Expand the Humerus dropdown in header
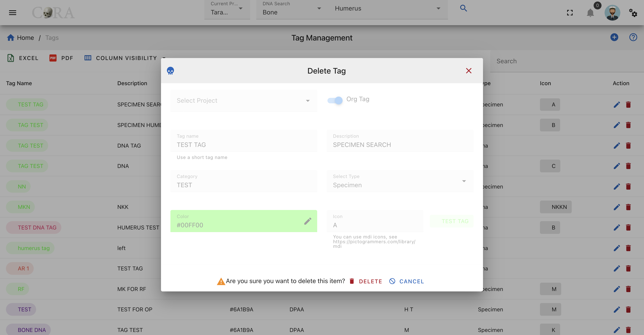The height and width of the screenshot is (335, 644). coord(388,9)
